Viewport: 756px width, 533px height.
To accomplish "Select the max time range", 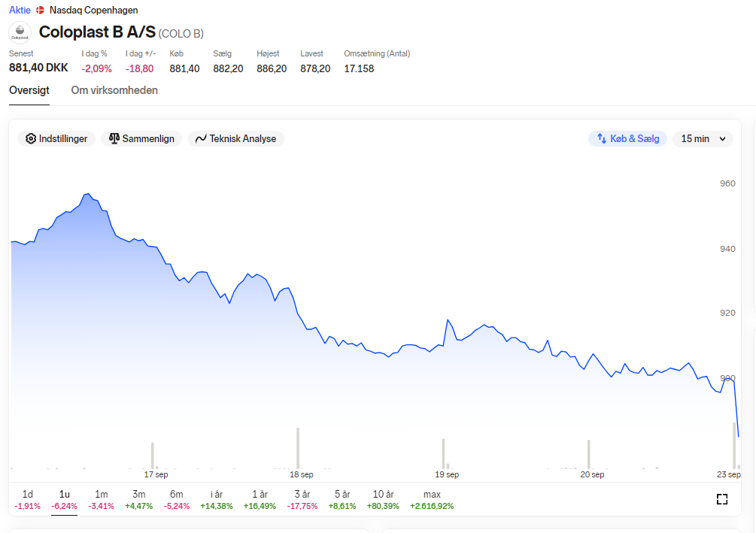I will [x=432, y=500].
